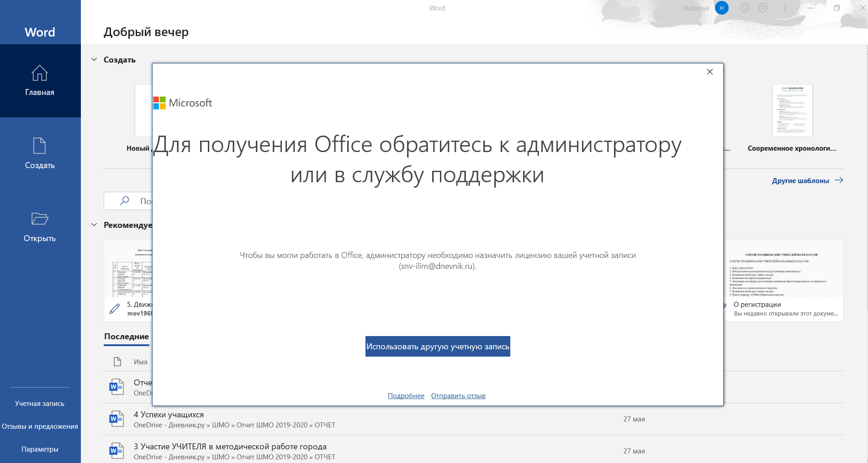Open Параметры in sidebar
This screenshot has height=463, width=868.
point(40,449)
